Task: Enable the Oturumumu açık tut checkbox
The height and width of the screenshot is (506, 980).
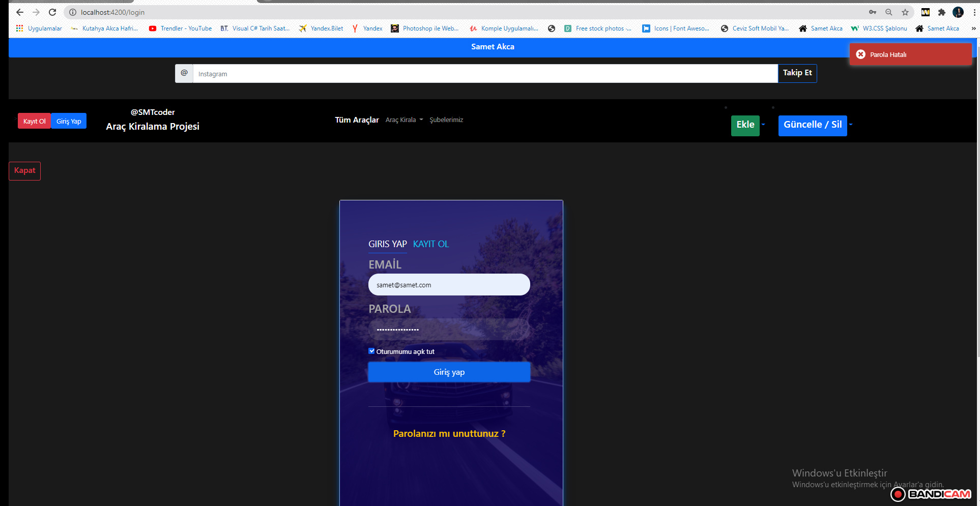Action: click(371, 351)
